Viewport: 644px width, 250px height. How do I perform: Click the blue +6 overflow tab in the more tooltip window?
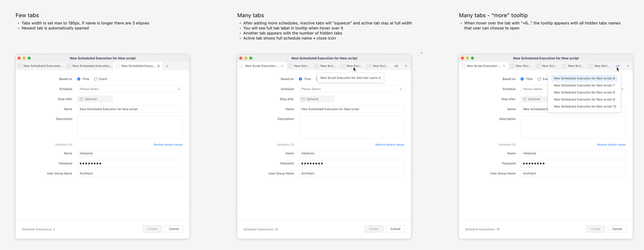[x=617, y=66]
